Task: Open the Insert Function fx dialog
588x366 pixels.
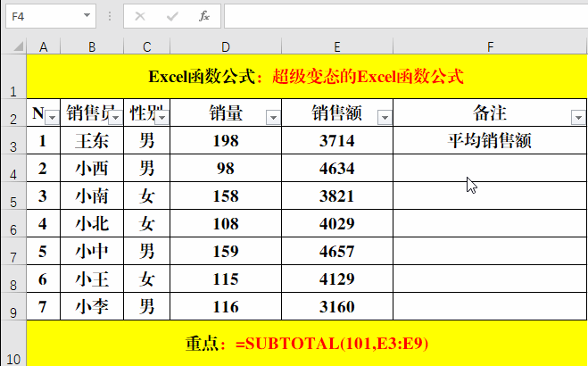Action: pyautogui.click(x=204, y=16)
